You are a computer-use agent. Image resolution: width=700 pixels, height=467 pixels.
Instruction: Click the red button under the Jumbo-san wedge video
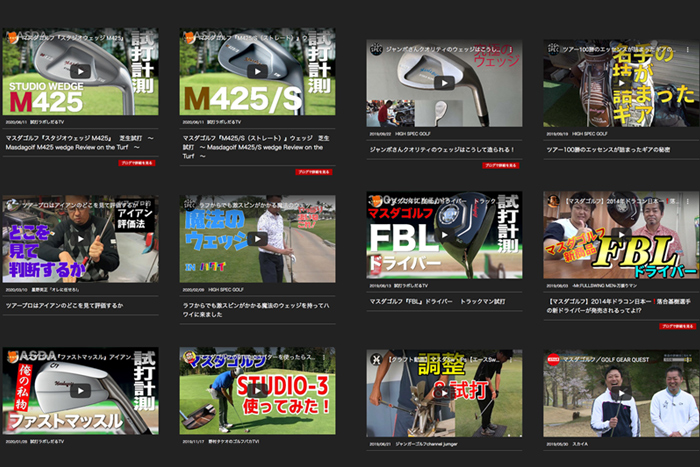[x=501, y=165]
